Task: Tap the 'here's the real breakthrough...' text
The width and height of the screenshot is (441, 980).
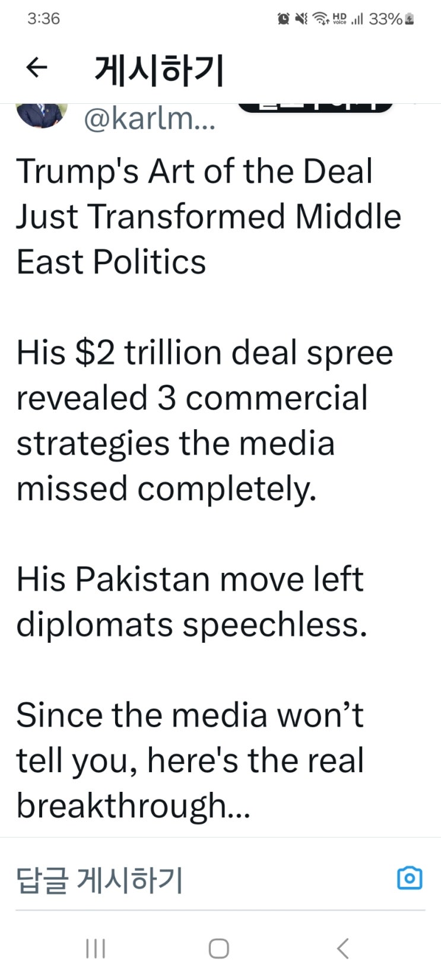Action: pyautogui.click(x=190, y=783)
